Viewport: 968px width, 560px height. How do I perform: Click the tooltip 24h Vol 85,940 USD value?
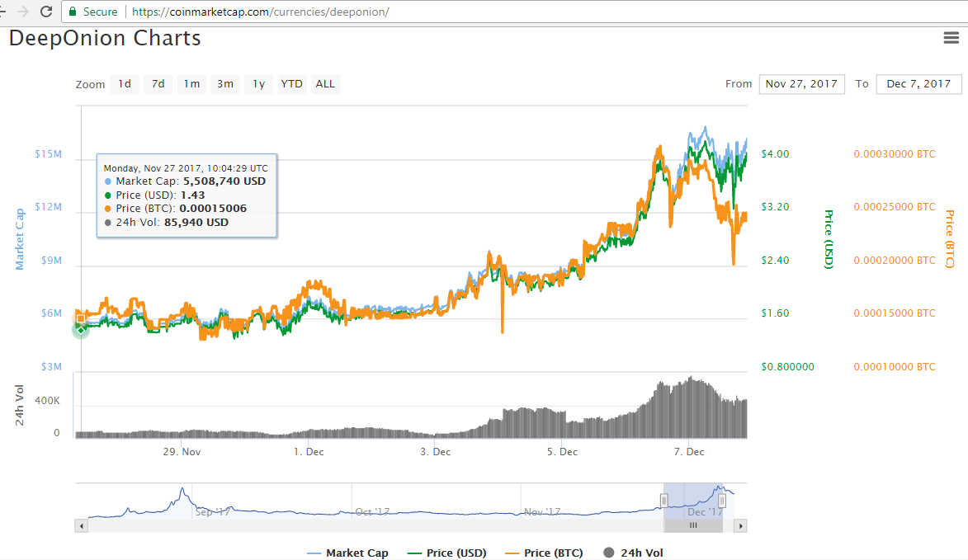coord(196,223)
